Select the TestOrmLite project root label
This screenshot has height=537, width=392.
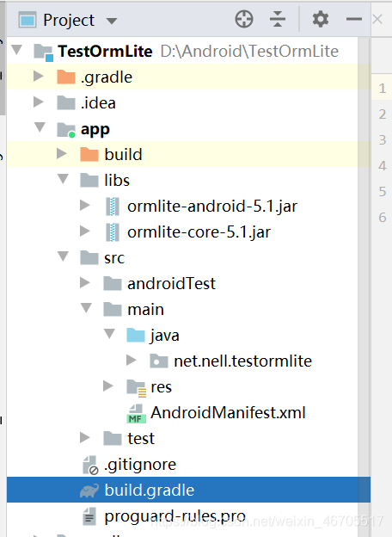(x=105, y=52)
